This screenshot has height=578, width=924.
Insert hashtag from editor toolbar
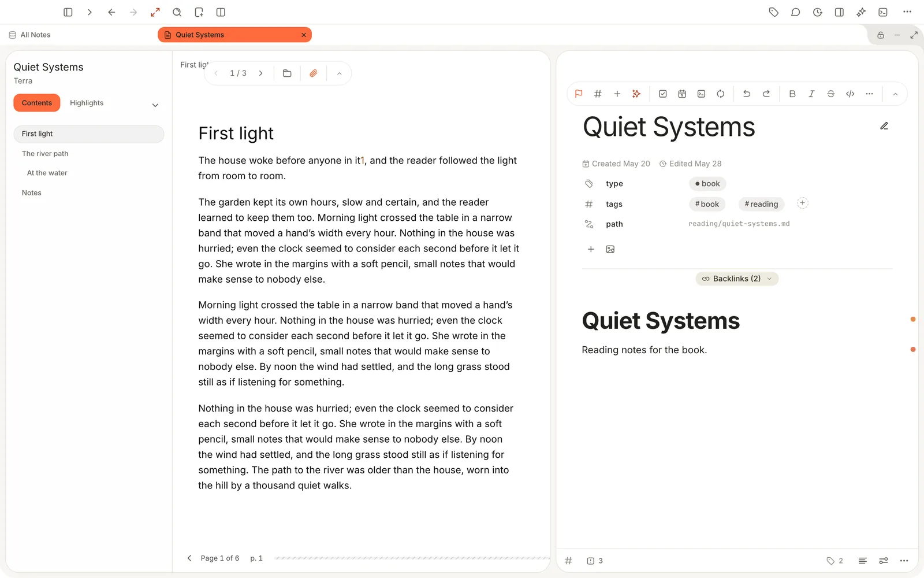[x=598, y=94]
